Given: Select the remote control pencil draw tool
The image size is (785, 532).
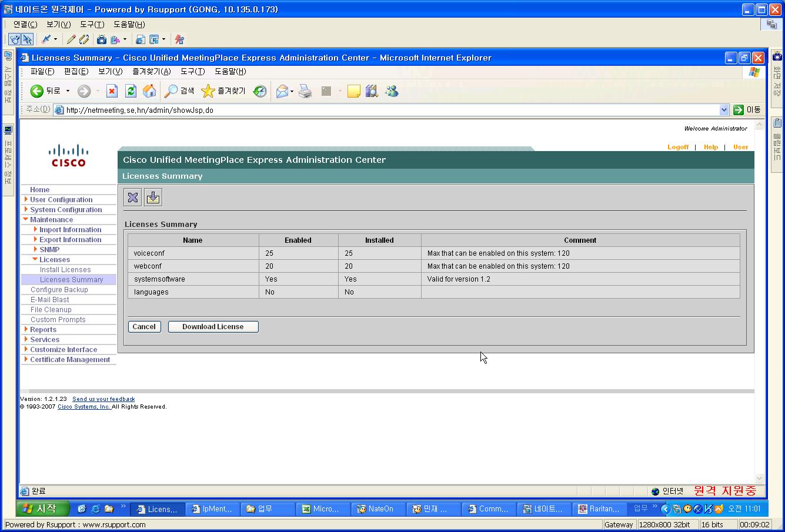Looking at the screenshot, I should point(71,39).
